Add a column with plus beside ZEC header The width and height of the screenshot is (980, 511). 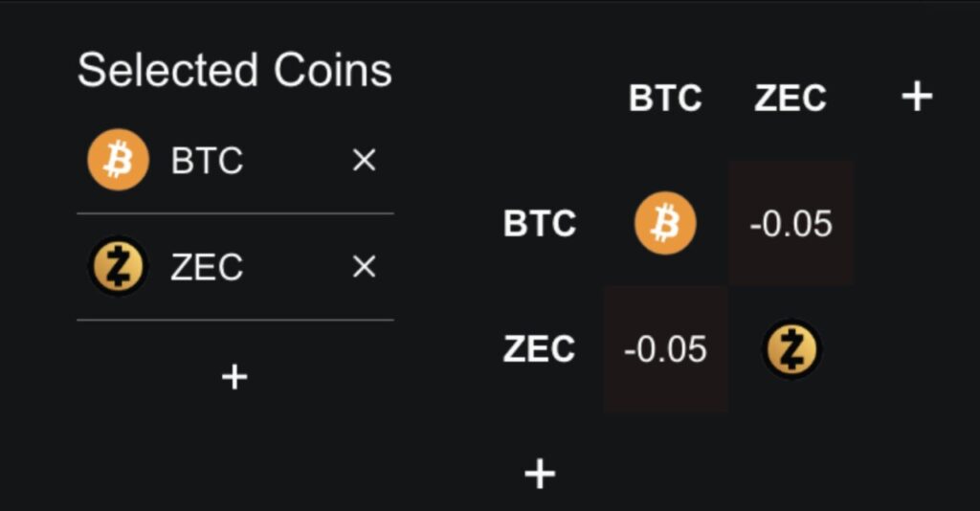click(917, 96)
